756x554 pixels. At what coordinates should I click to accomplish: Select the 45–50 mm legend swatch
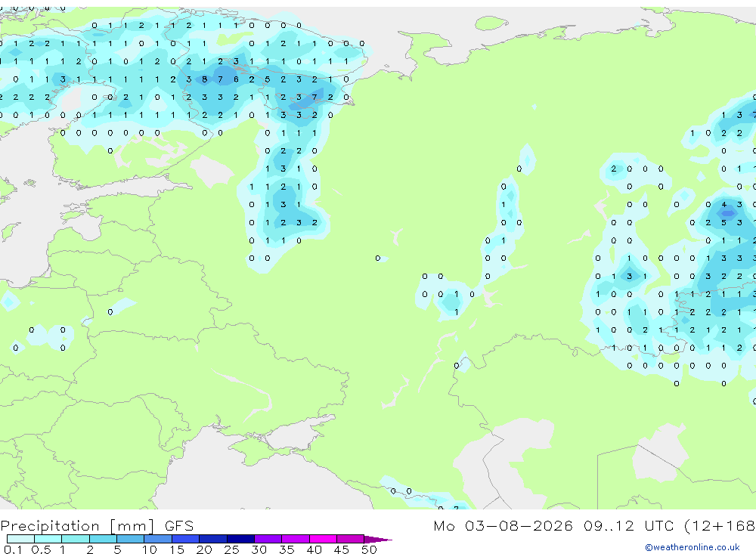351,539
